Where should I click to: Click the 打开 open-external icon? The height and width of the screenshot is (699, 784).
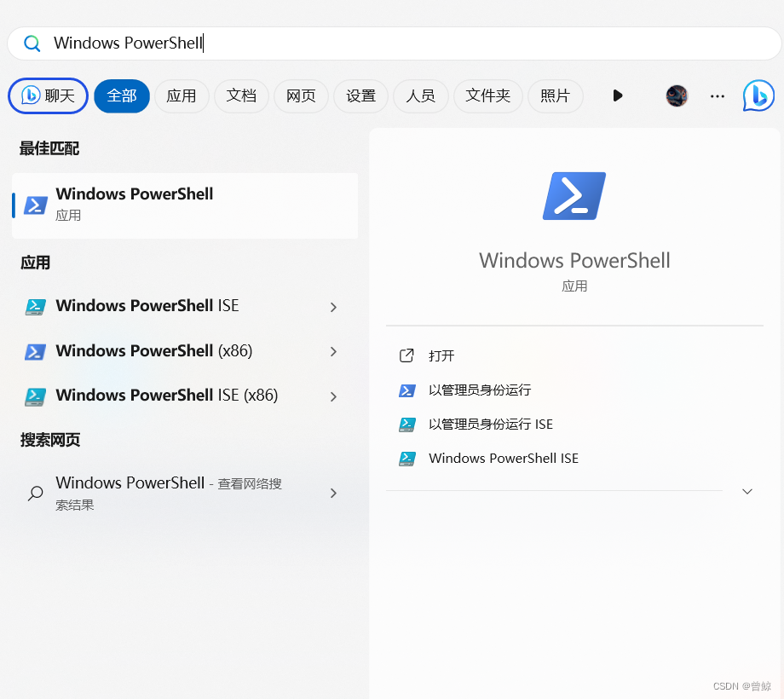click(406, 355)
